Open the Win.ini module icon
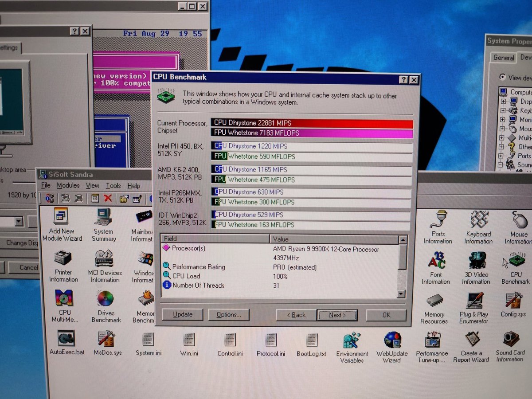 pos(189,344)
